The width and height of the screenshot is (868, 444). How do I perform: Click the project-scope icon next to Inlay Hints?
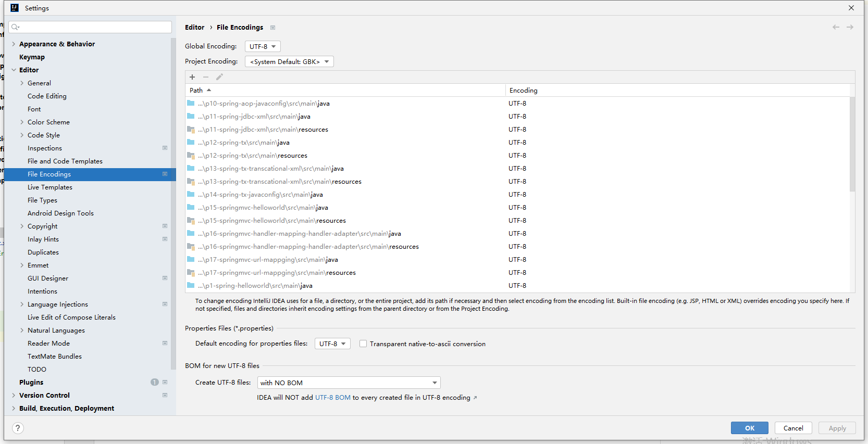click(x=165, y=239)
